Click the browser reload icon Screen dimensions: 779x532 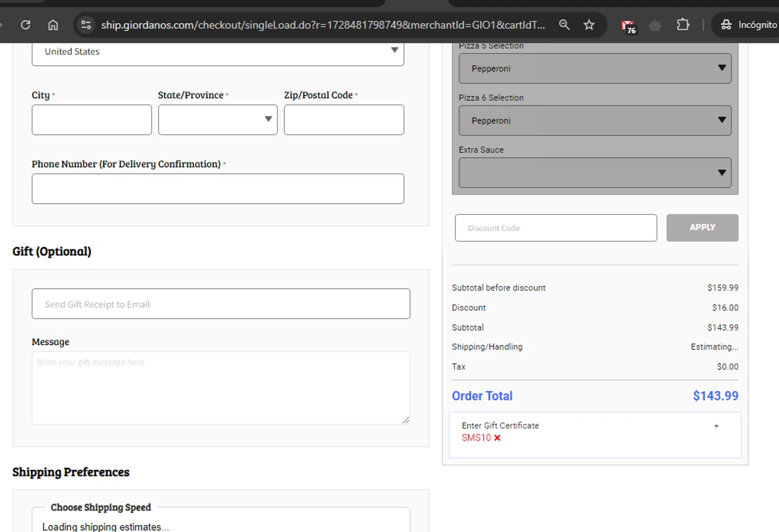click(x=25, y=25)
